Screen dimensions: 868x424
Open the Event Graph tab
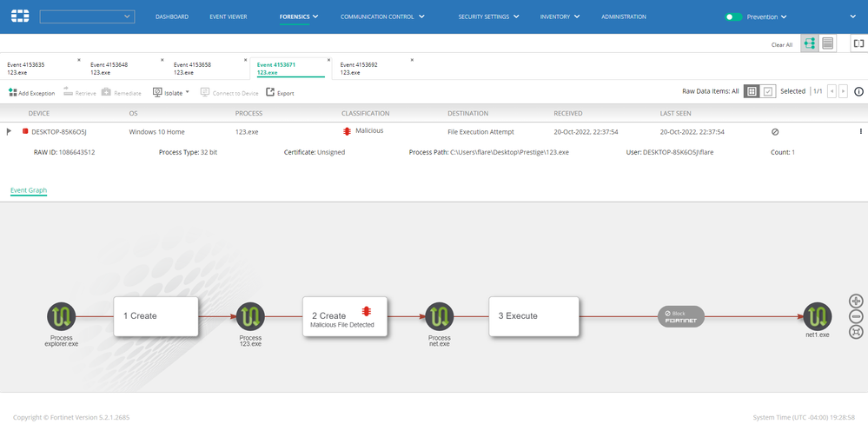(28, 190)
